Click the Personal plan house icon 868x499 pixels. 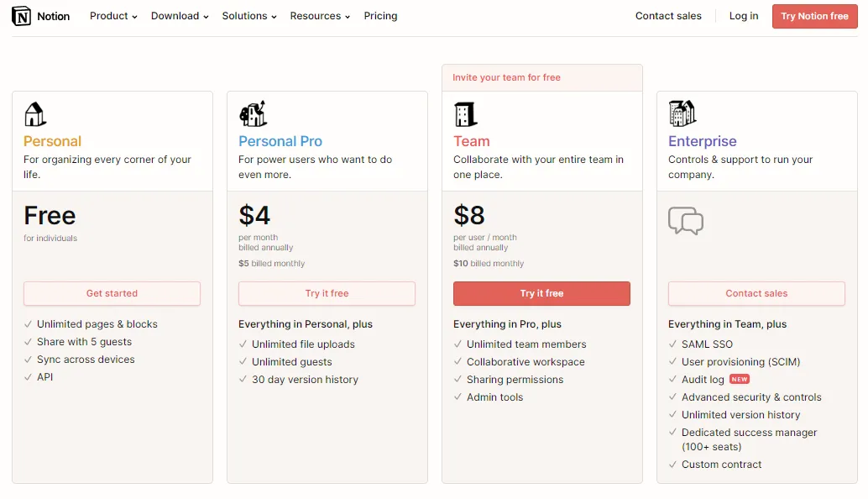[x=35, y=114]
